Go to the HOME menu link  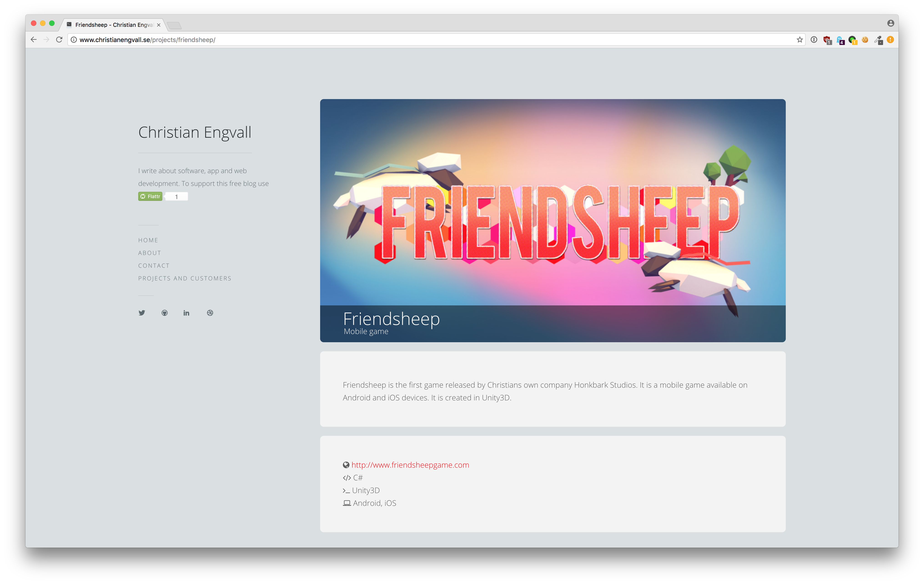click(148, 240)
